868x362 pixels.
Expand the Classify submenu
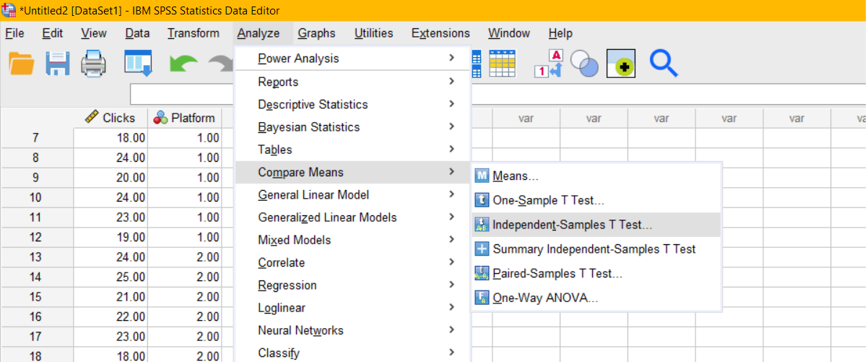[x=353, y=353]
